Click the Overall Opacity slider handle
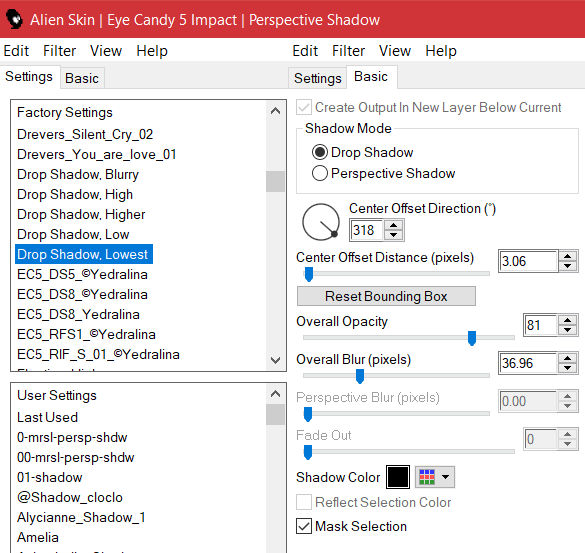The width and height of the screenshot is (585, 553). pos(472,338)
